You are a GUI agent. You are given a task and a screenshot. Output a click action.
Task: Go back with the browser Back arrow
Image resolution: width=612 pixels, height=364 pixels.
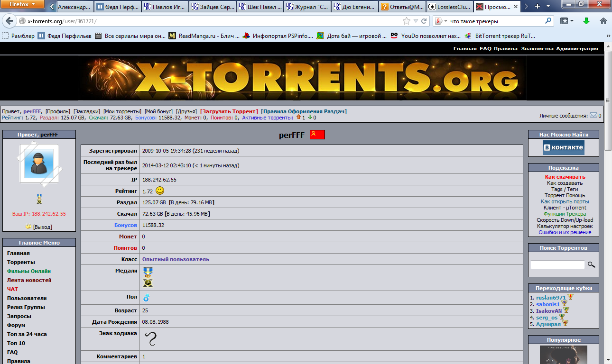pyautogui.click(x=9, y=21)
